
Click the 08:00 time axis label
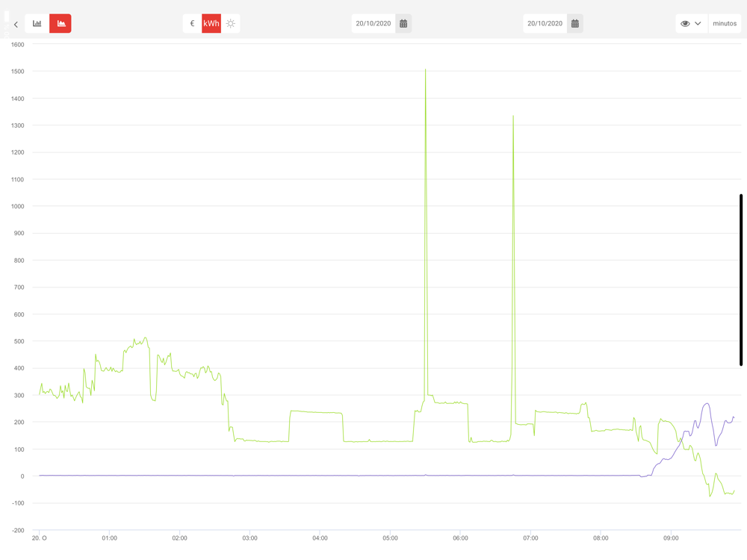[601, 538]
